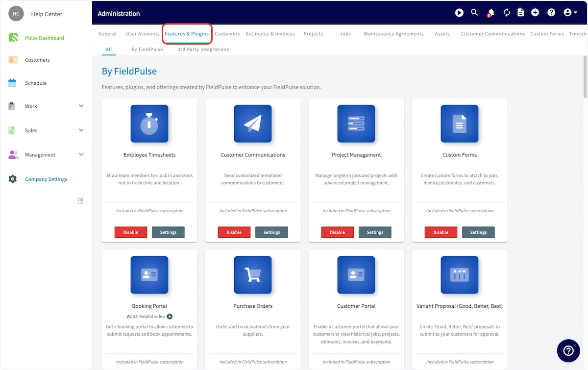Viewport: 588px width, 370px height.
Task: Filter by the By FieldPulse sub-tab
Action: click(x=147, y=49)
